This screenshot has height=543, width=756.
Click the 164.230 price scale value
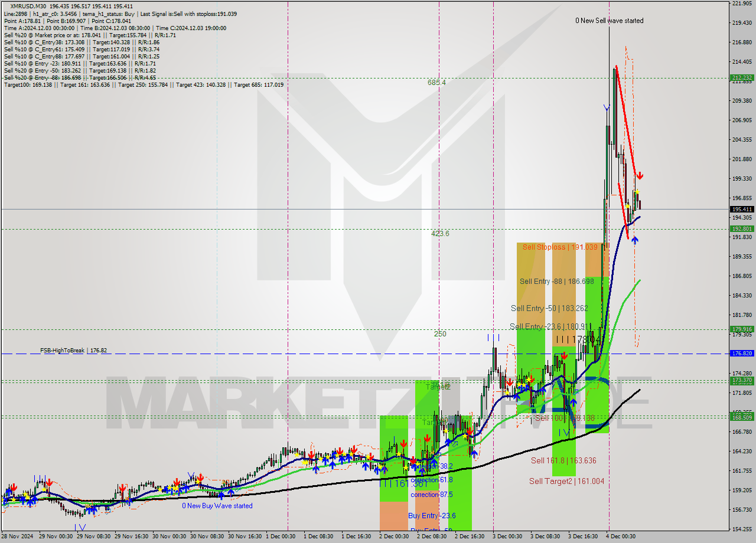742,452
